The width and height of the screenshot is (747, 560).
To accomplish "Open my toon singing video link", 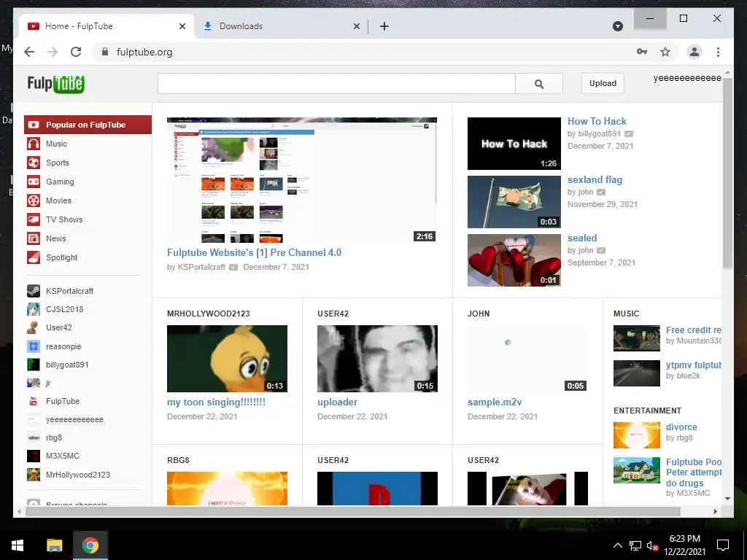I will [216, 402].
